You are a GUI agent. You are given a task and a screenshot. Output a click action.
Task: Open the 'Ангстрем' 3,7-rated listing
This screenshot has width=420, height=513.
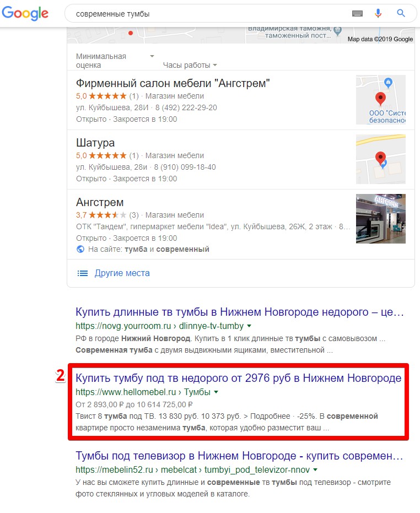[x=100, y=202]
